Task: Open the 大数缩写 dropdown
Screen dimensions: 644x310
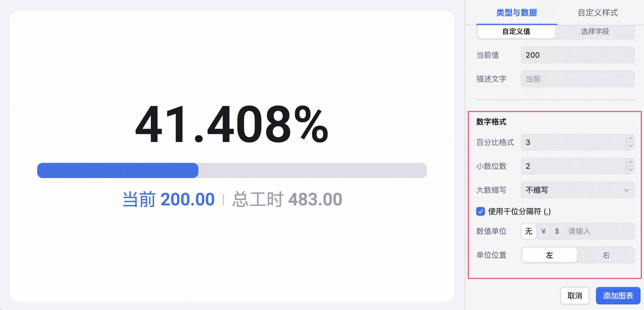Action: (x=578, y=190)
